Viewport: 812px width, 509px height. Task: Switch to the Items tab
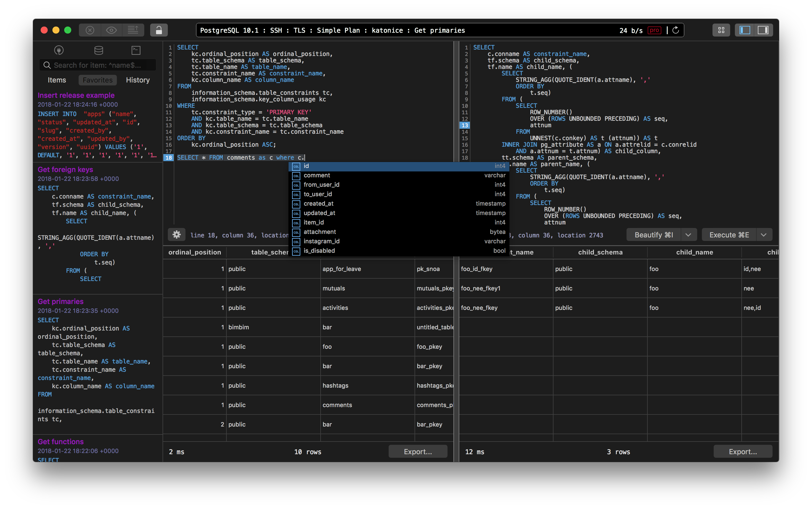[57, 80]
